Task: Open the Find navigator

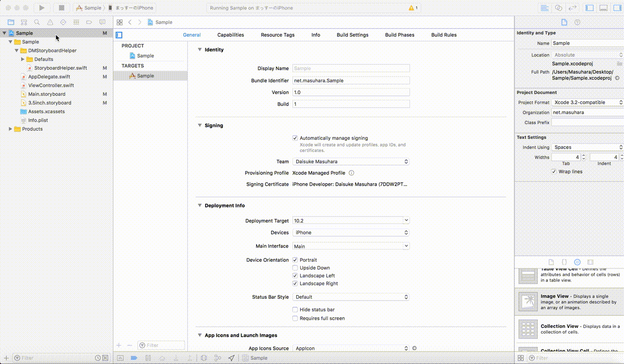Action: click(x=37, y=22)
